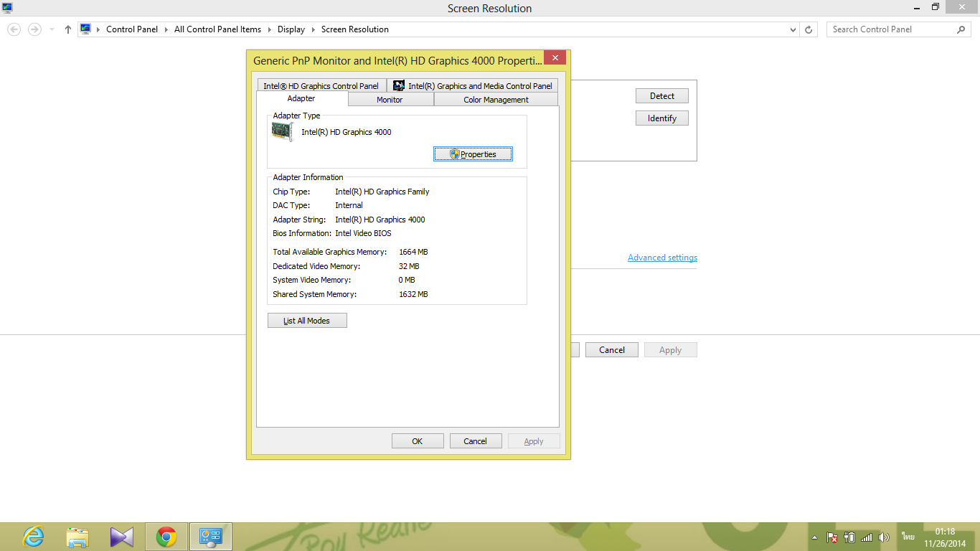Check the battery status tray icon
The height and width of the screenshot is (551, 980).
pos(849,537)
